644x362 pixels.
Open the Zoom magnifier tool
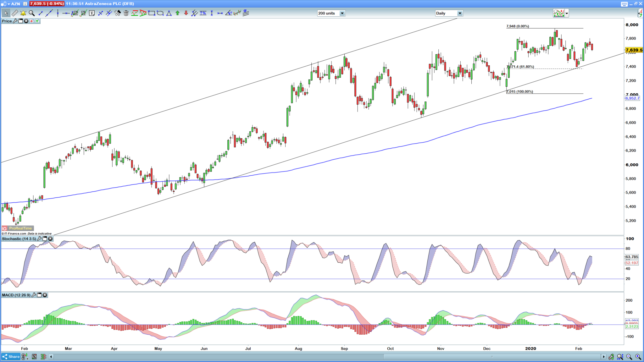pyautogui.click(x=31, y=13)
